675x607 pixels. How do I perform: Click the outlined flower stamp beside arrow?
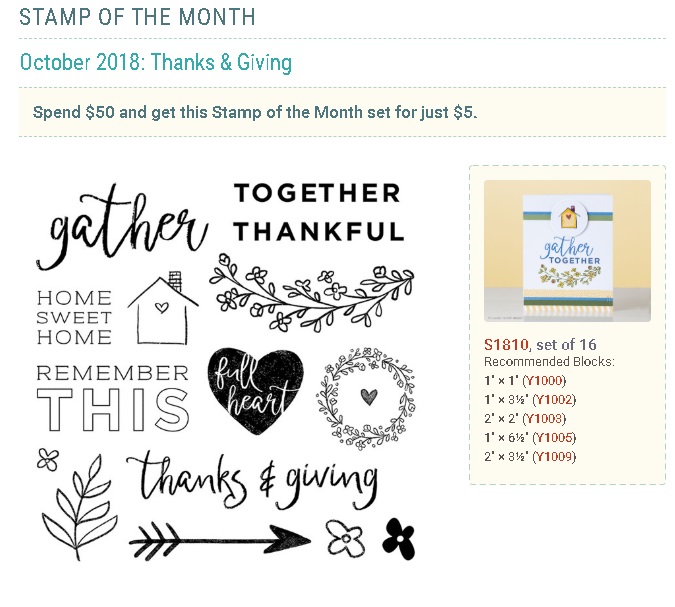tap(345, 539)
